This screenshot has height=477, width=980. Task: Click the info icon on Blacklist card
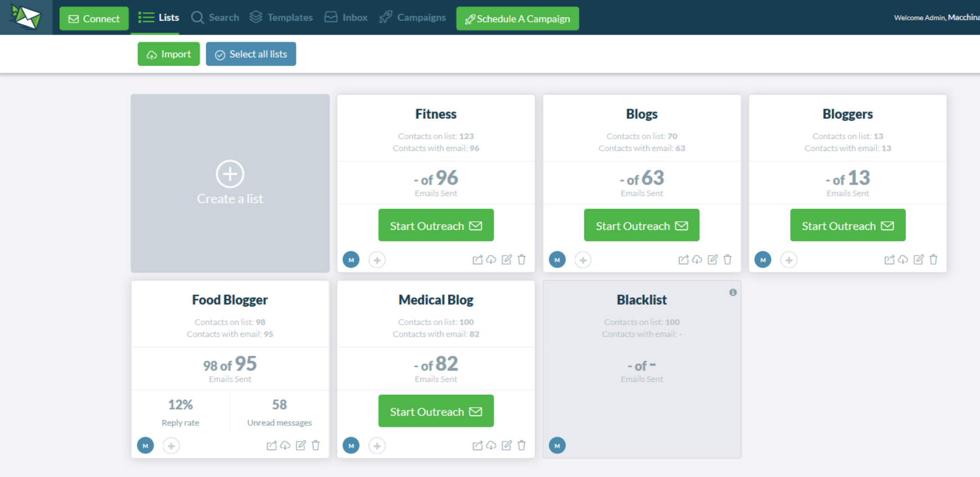coord(733,292)
